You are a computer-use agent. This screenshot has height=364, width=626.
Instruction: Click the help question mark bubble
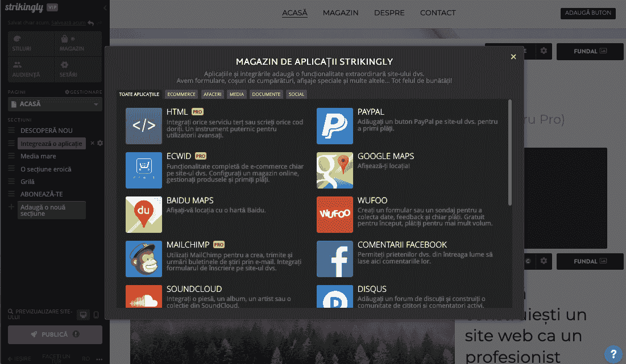tap(613, 354)
